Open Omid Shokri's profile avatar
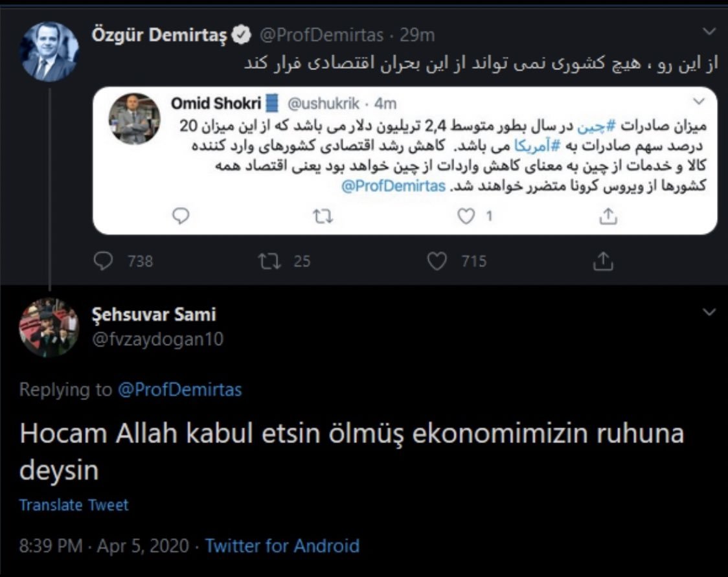728x577 pixels. click(x=134, y=119)
